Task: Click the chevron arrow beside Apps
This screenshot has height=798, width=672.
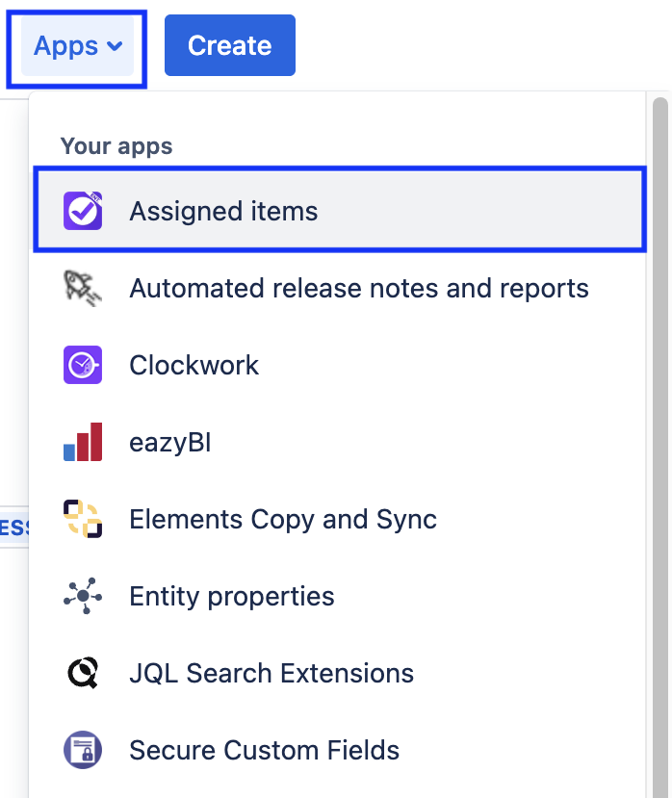Action: click(x=116, y=46)
